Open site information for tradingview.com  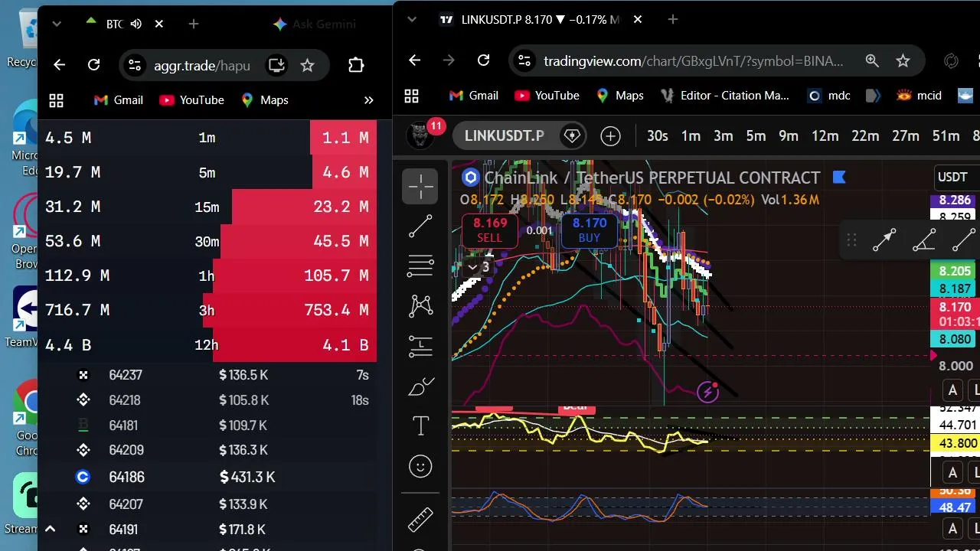pyautogui.click(x=523, y=60)
